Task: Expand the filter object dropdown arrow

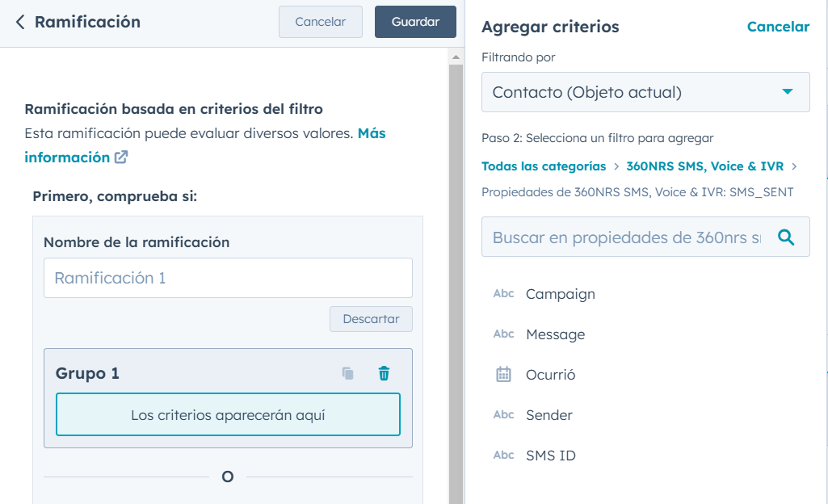Action: [788, 92]
